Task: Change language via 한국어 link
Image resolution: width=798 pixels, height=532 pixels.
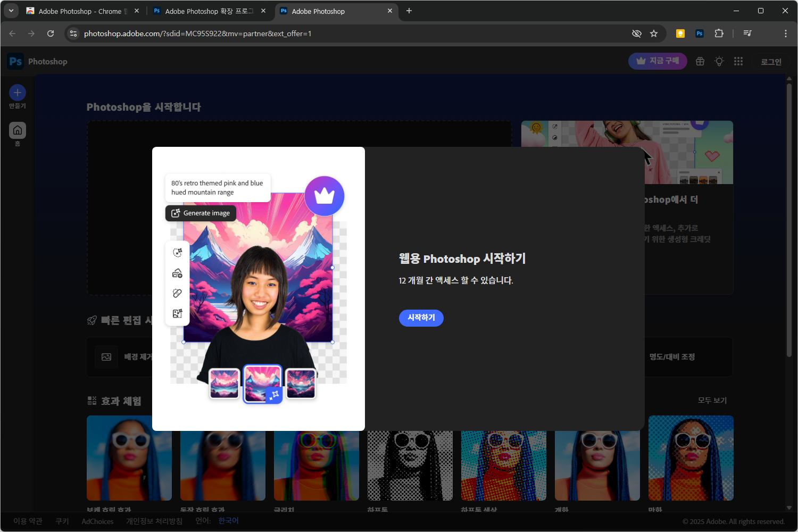Action: pyautogui.click(x=228, y=521)
